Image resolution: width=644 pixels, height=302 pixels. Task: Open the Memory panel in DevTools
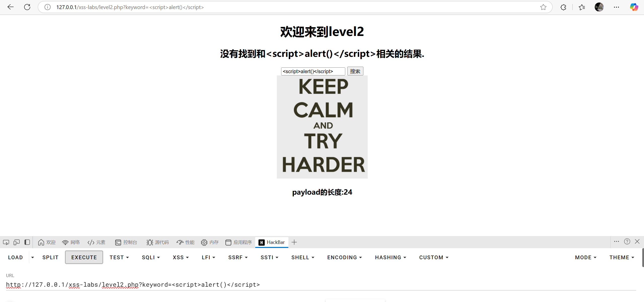tap(210, 242)
